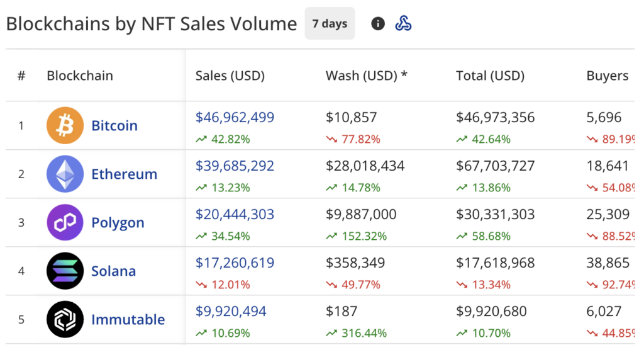Click the page title Blockchains by NFT Sales Volume
644x345 pixels.
click(152, 24)
